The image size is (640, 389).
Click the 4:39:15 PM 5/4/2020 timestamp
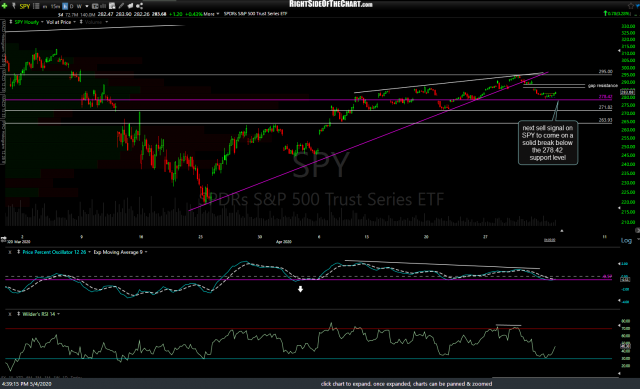coord(27,384)
